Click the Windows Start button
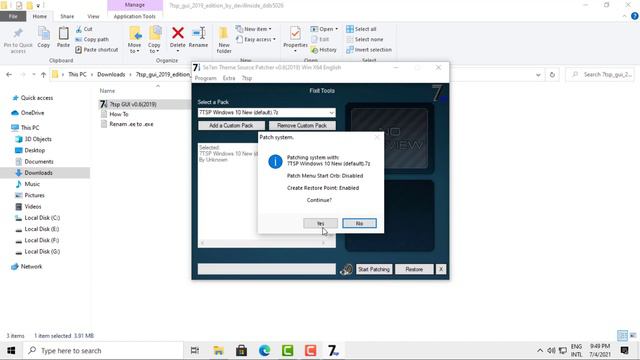Screen dimensions: 640x360 [x=11, y=351]
